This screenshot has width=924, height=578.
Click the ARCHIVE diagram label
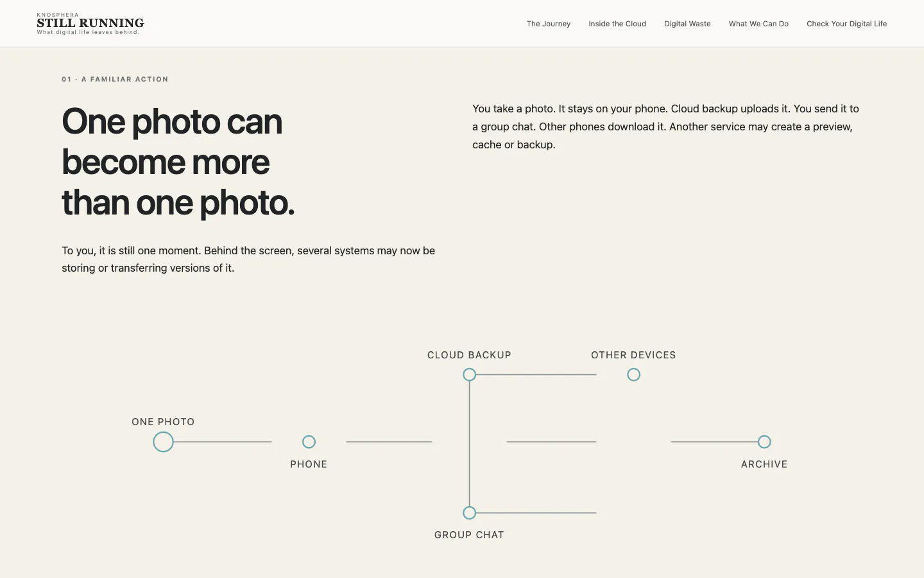[x=764, y=464]
